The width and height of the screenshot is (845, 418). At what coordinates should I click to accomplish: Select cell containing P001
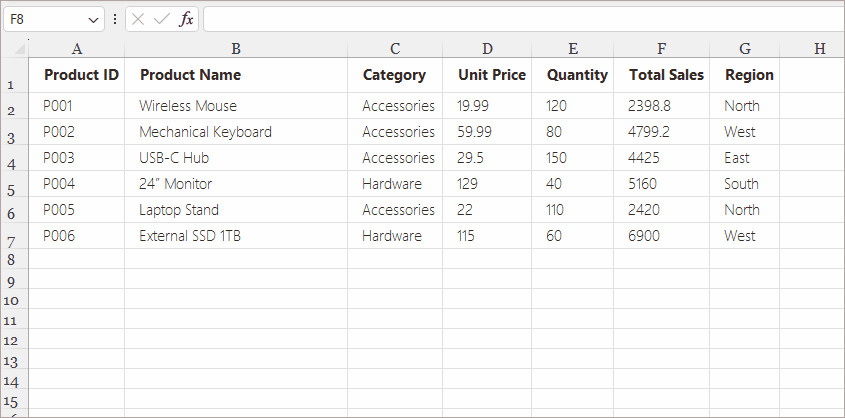pos(77,106)
